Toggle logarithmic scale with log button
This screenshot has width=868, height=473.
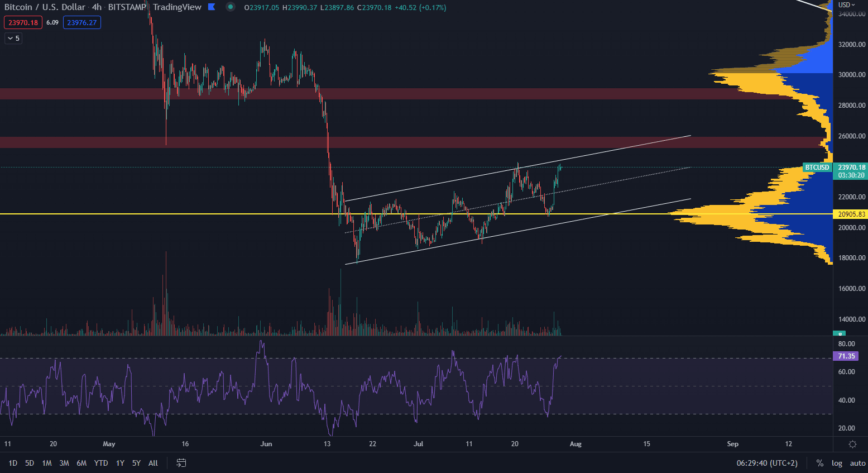[x=837, y=463]
